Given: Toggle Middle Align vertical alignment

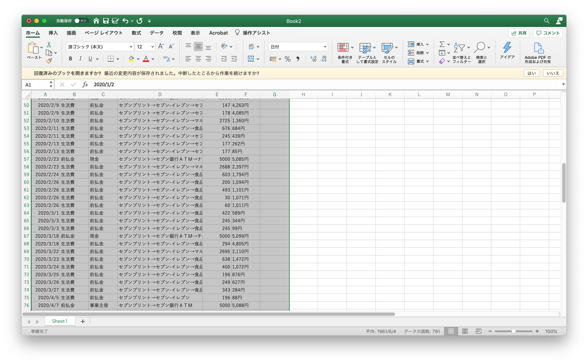Looking at the screenshot, I should [198, 47].
